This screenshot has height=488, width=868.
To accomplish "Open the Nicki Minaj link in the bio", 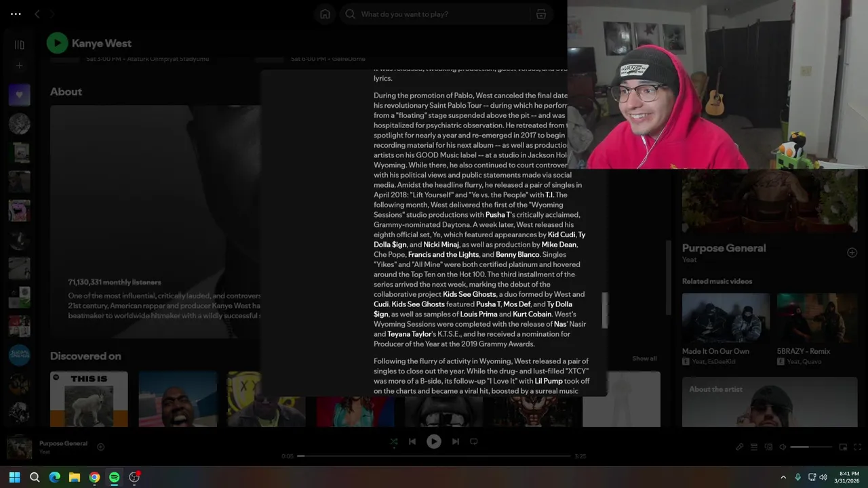I will (x=441, y=245).
